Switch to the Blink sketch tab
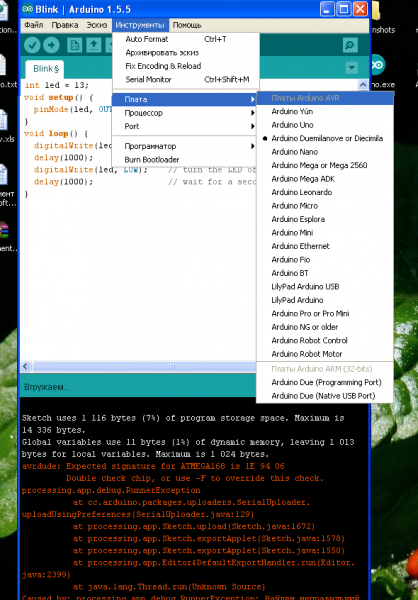Screen dimensions: 418x600 pyautogui.click(x=45, y=69)
